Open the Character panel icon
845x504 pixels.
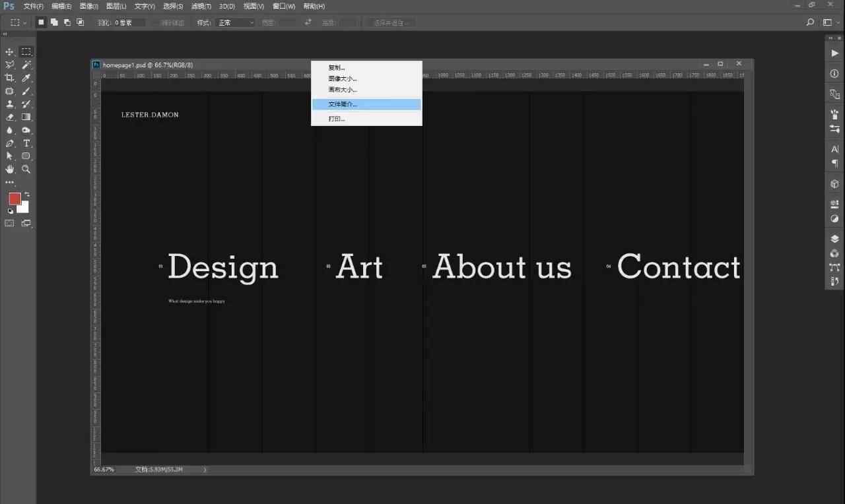point(835,149)
